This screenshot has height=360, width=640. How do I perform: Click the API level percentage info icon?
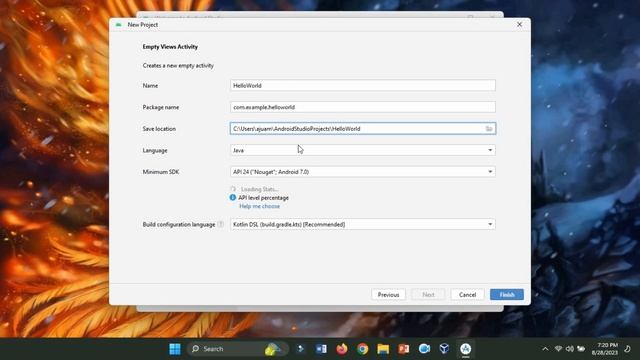pyautogui.click(x=233, y=198)
